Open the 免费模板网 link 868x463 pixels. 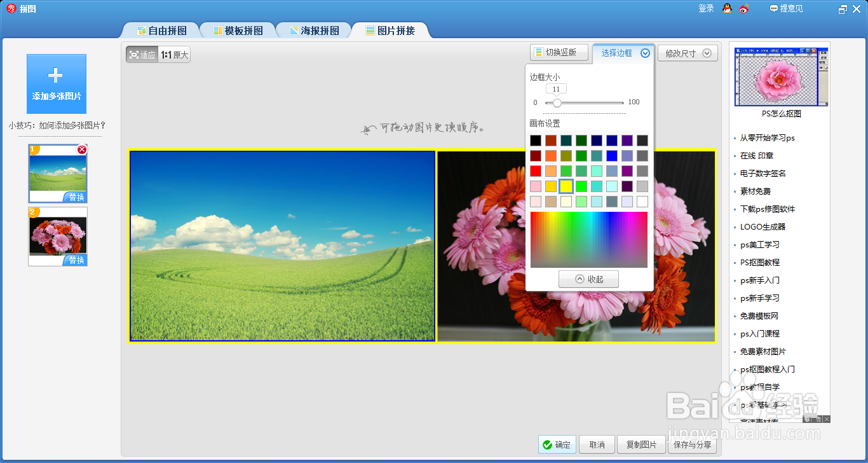(x=759, y=316)
